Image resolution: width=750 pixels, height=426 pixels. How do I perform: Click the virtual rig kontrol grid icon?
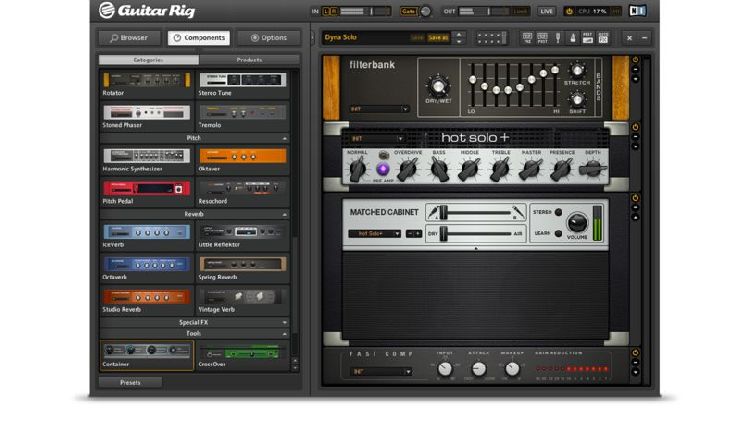(491, 38)
